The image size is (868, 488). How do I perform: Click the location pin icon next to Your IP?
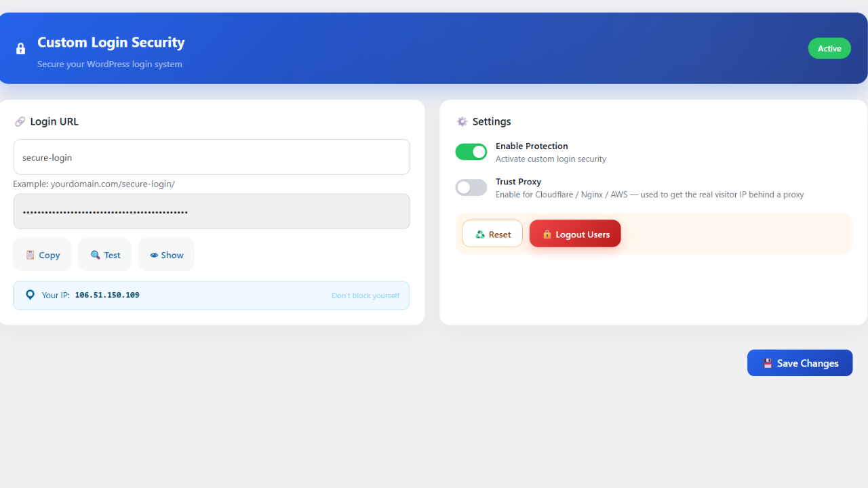click(x=30, y=295)
